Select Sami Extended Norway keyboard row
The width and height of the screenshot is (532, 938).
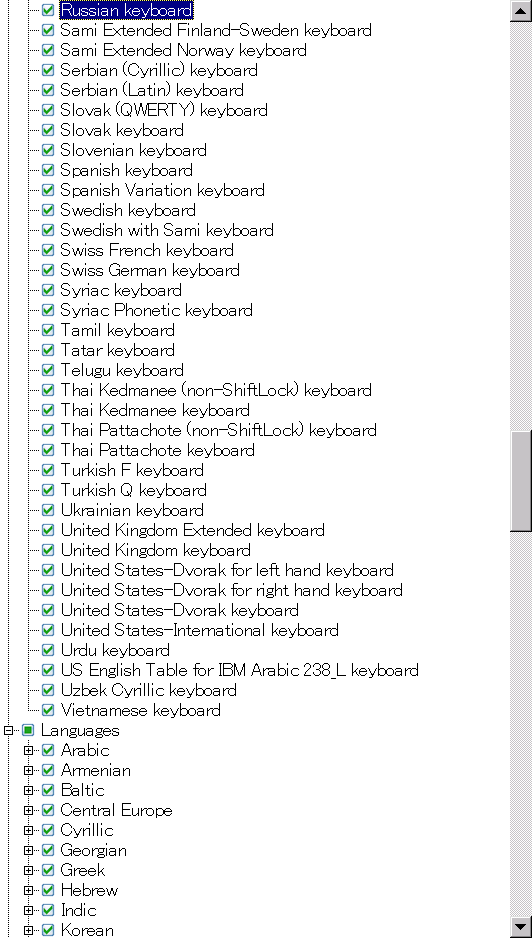183,50
